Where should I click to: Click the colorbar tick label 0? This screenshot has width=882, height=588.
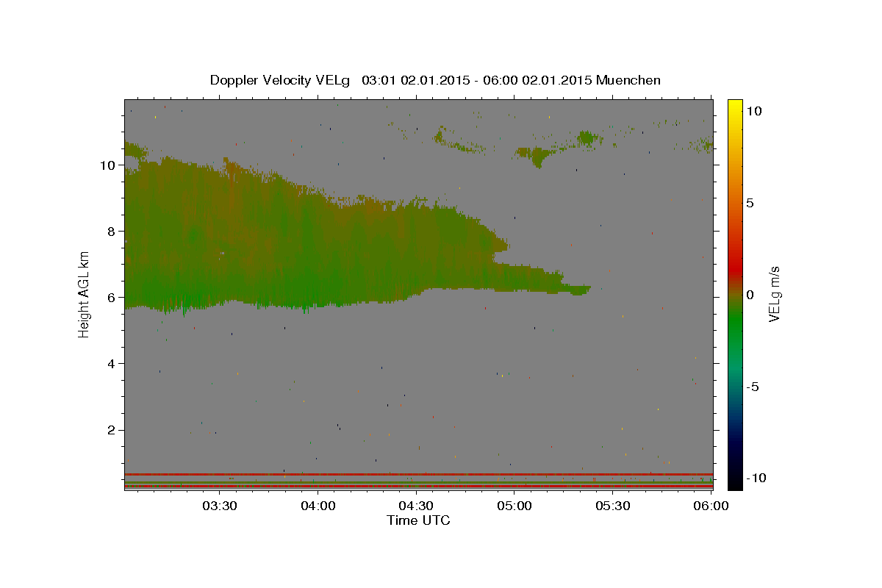[750, 295]
